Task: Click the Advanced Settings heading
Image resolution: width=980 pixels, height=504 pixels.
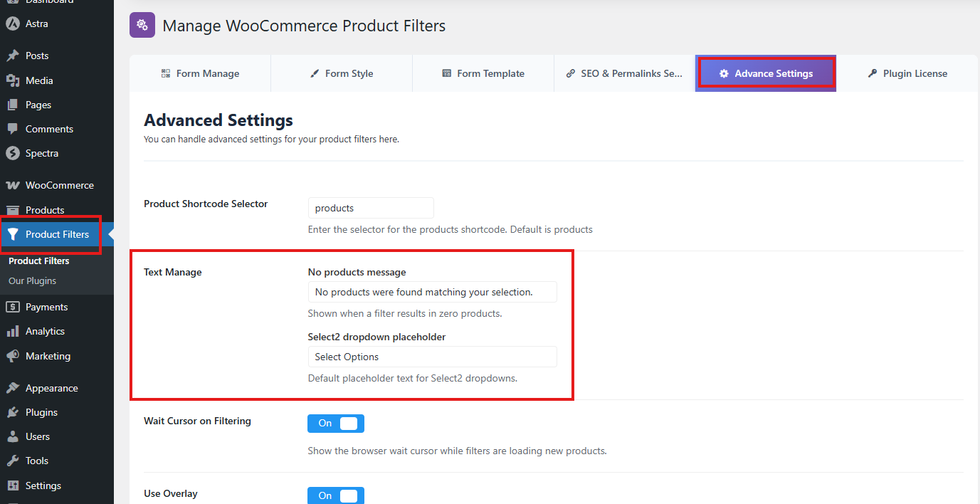Action: pos(218,120)
